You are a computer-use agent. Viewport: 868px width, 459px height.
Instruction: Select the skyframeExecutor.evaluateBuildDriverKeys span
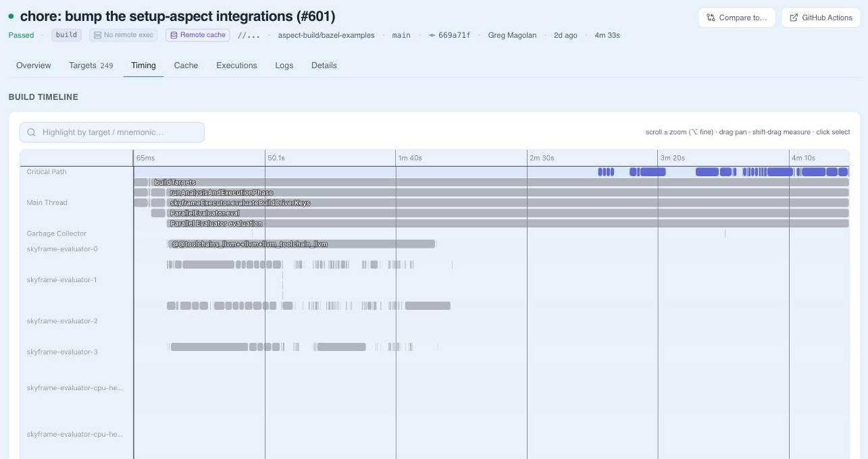click(508, 202)
